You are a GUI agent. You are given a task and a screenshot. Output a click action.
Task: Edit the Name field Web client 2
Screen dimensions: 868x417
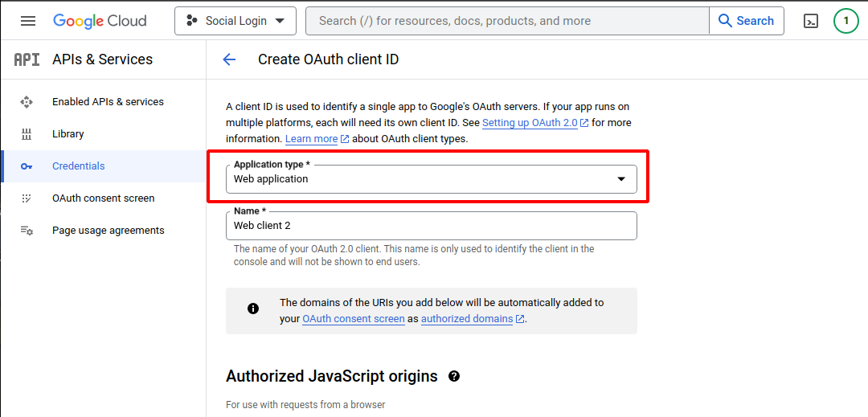[x=432, y=226]
